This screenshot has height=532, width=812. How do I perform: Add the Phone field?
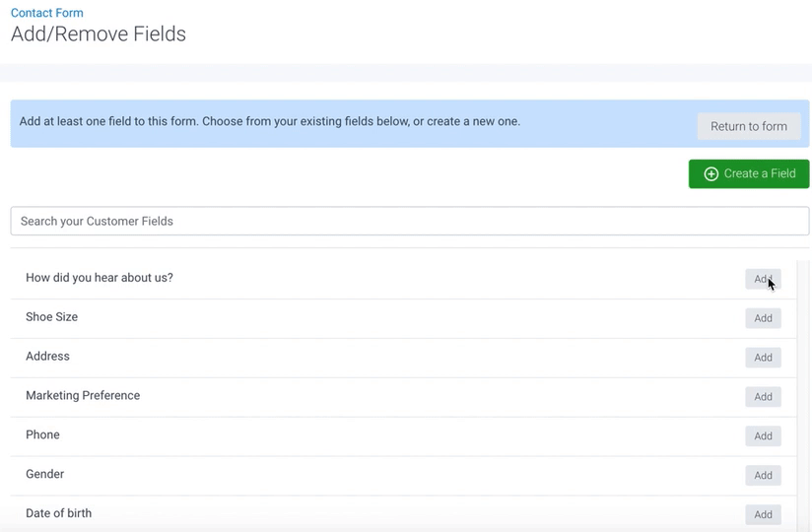[763, 436]
